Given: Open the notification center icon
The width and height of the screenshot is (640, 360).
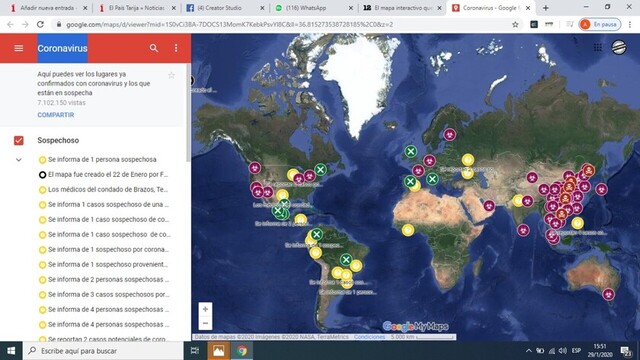Looking at the screenshot, I should (x=626, y=351).
